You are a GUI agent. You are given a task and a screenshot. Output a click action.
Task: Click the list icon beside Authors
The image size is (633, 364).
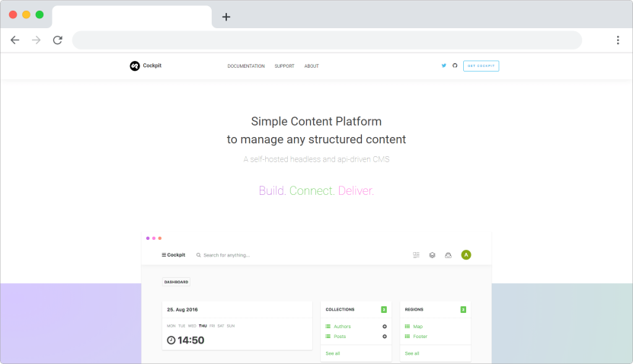point(328,327)
